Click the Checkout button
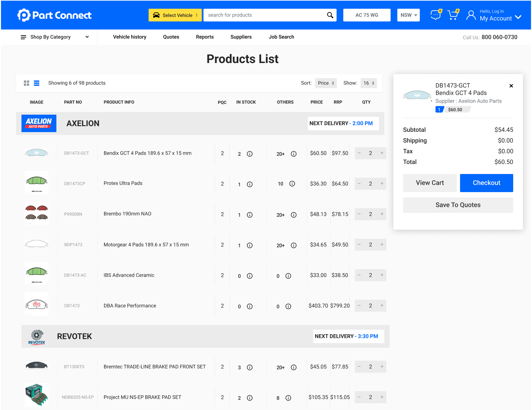The width and height of the screenshot is (532, 410). pyautogui.click(x=486, y=183)
